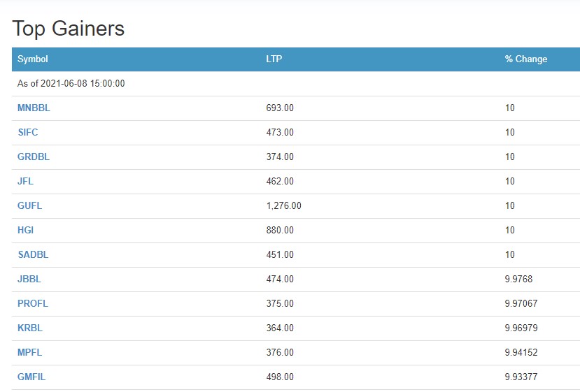Open the SADBL symbol link
Viewport: 580px width, 392px height.
pos(33,255)
